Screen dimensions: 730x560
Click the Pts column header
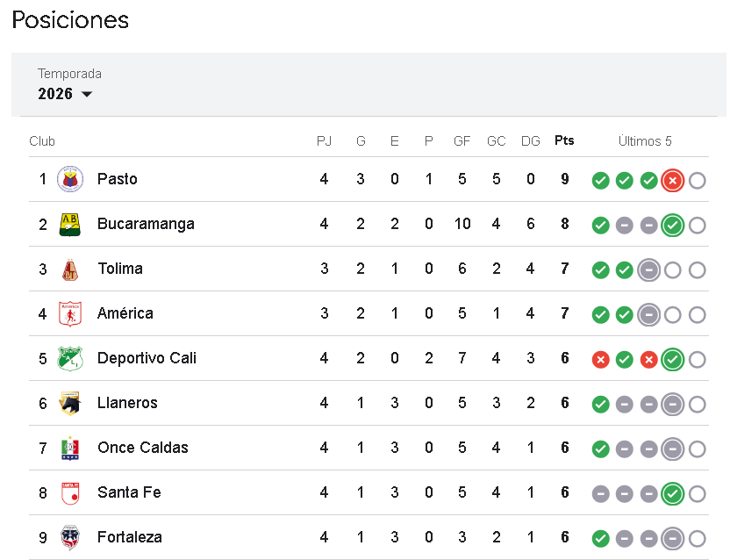[x=564, y=141]
